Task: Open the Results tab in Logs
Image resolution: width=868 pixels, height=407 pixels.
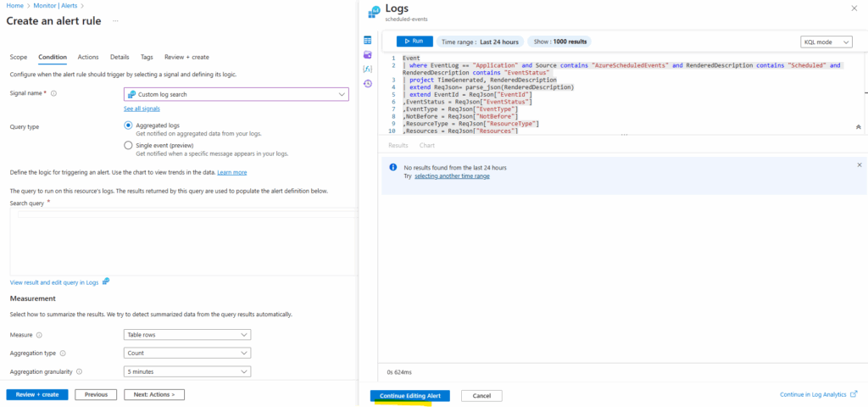Action: pyautogui.click(x=398, y=145)
